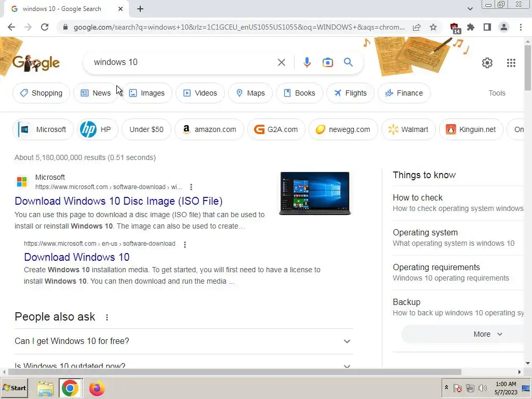
Task: Open How to check topic
Action: (x=458, y=203)
